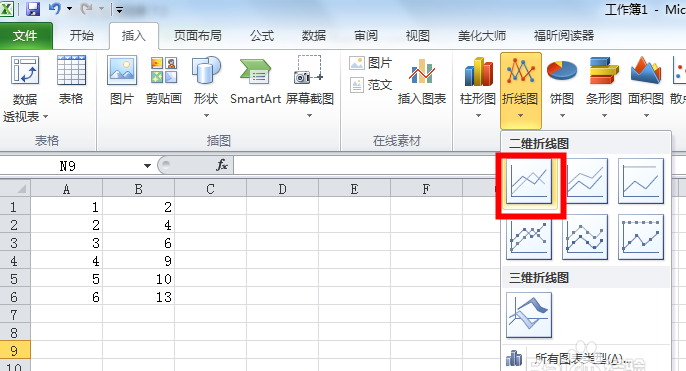The height and width of the screenshot is (371, 686).
Task: Click the 屏幕截图 screenshot icon
Action: click(x=309, y=70)
